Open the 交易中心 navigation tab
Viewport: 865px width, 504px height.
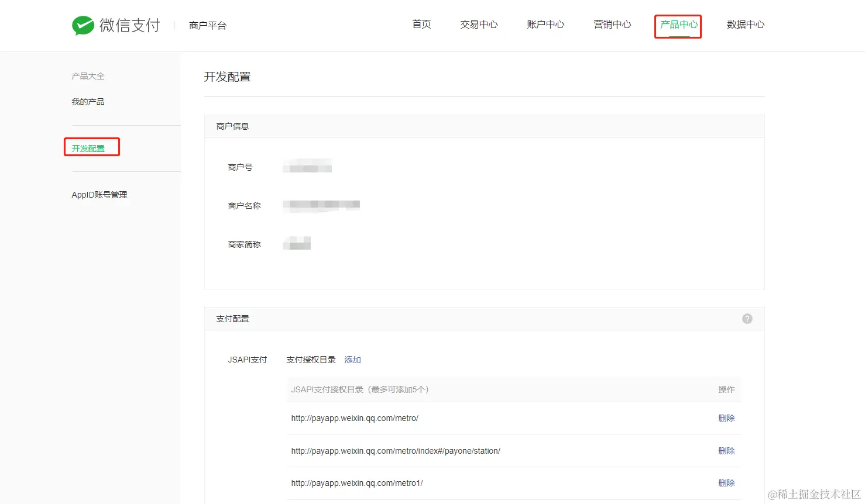479,25
